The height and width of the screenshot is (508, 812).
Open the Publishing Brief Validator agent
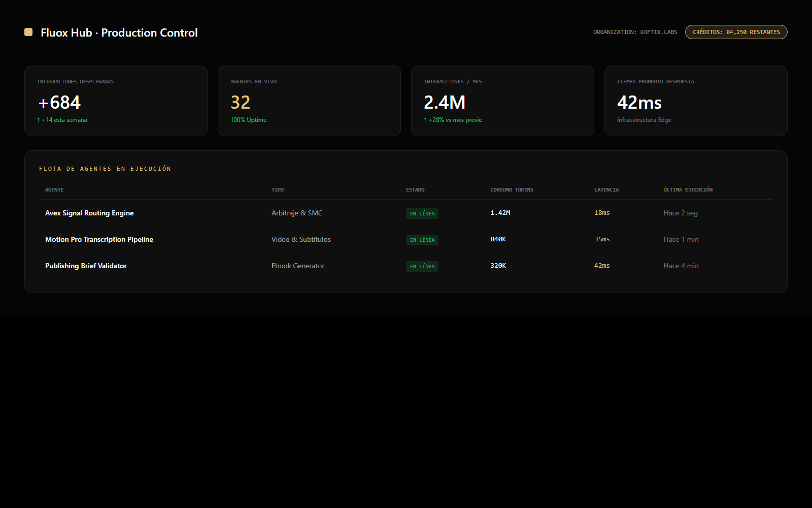86,266
